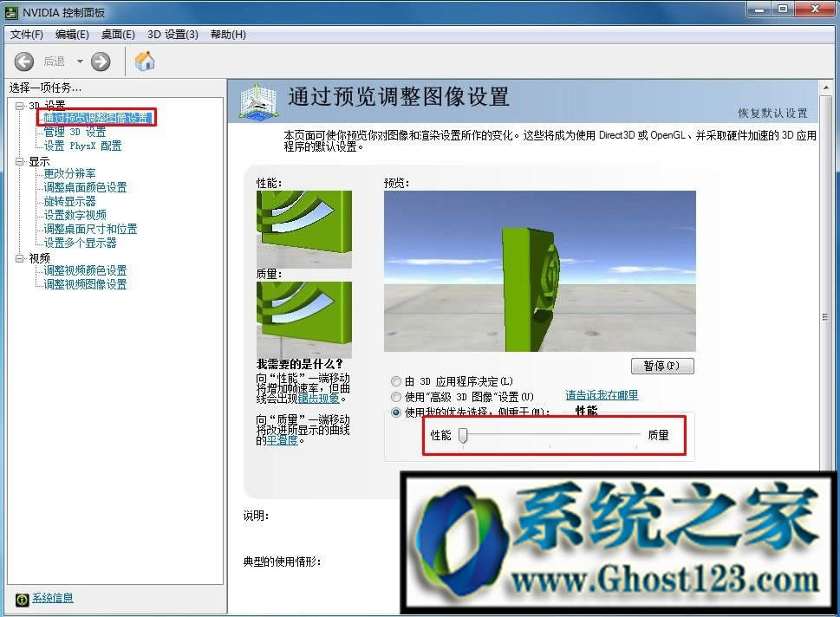Click 恢复默认设置 in the page header

tap(772, 113)
